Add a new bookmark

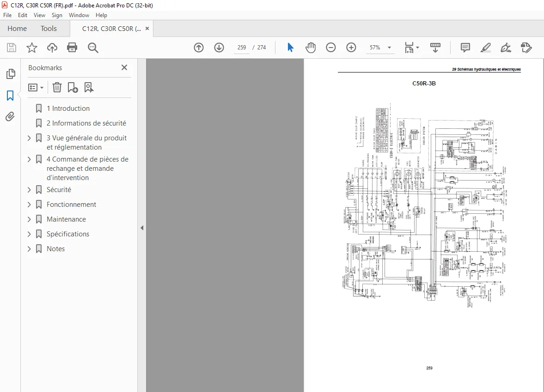click(73, 87)
